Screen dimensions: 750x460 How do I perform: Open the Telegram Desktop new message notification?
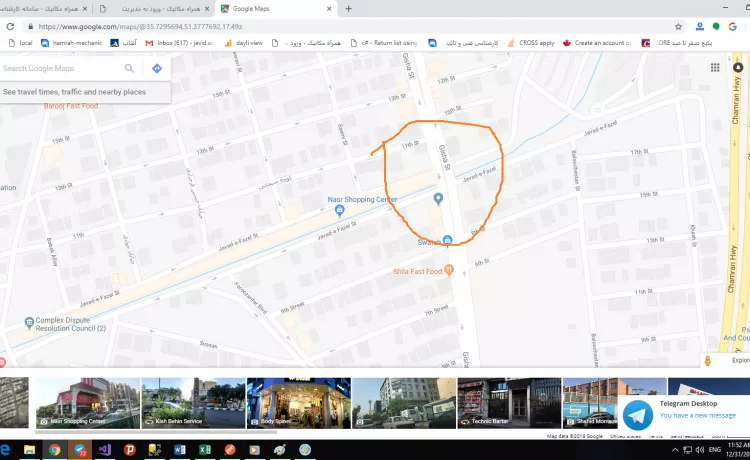684,414
